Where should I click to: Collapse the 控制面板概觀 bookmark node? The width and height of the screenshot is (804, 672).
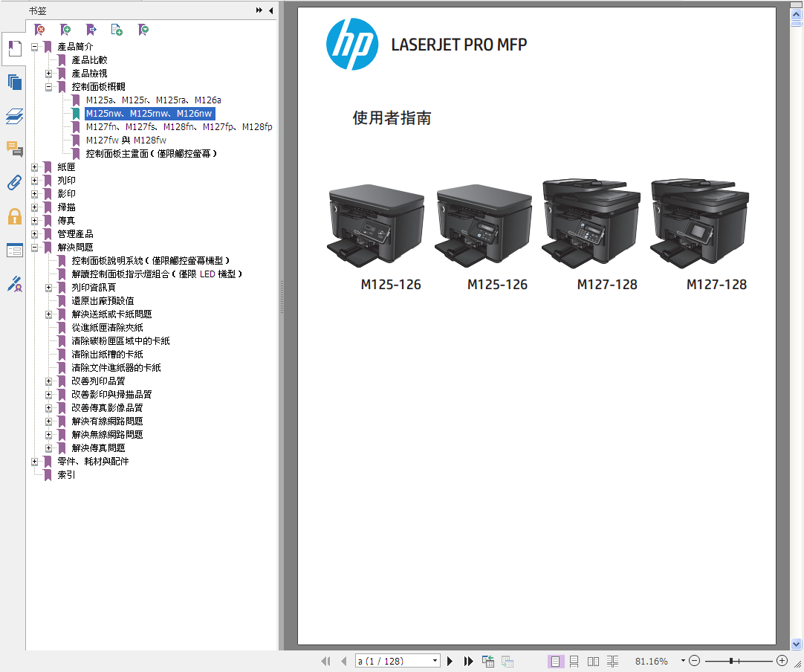(x=49, y=87)
